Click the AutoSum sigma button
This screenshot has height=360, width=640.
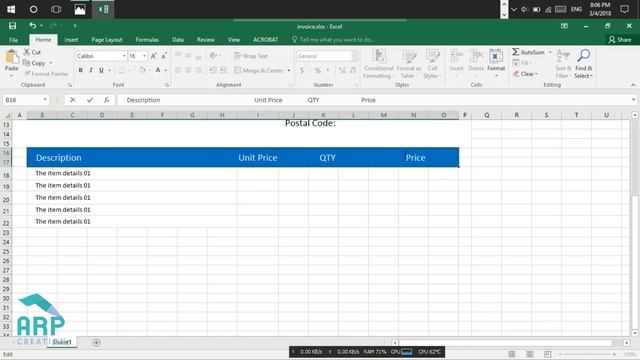[529, 52]
